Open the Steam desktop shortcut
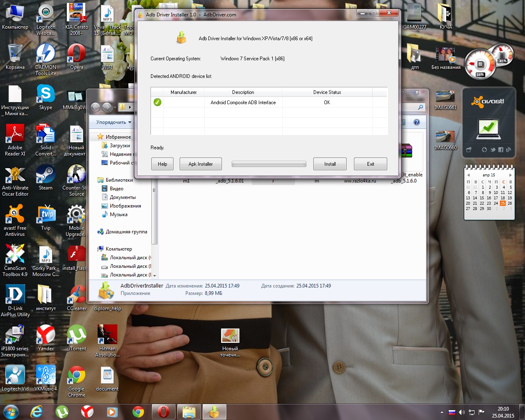Screen dimensions: 525x420 [x=46, y=177]
